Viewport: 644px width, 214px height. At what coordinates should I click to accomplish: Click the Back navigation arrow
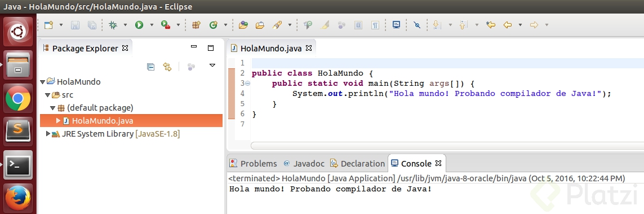(508, 25)
